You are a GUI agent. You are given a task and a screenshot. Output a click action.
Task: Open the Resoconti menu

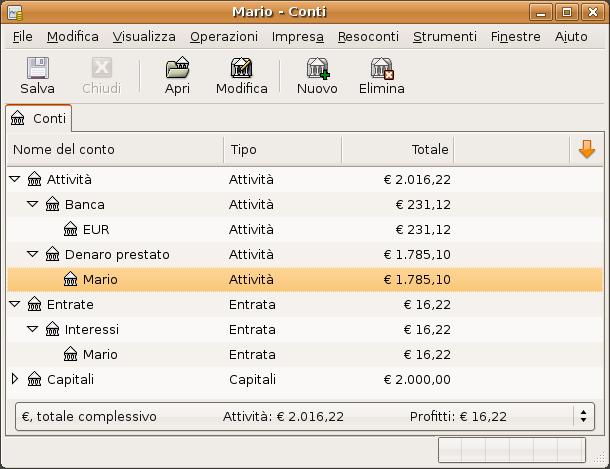pos(368,36)
